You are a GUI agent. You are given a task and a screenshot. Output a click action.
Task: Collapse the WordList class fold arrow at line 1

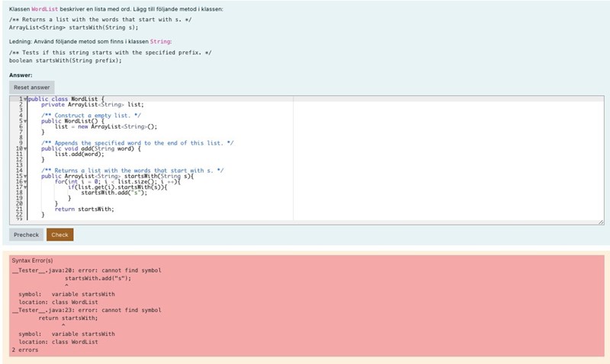(x=25, y=99)
